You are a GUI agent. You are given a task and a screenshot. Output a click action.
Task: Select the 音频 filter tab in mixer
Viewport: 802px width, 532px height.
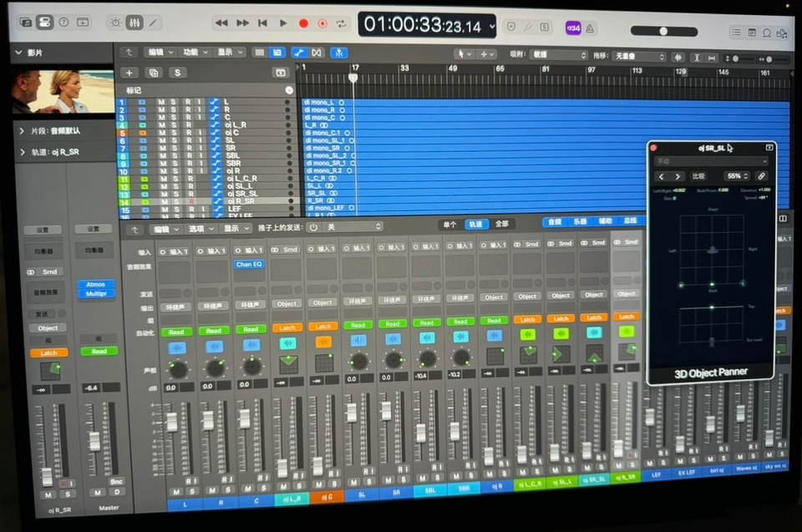[554, 222]
